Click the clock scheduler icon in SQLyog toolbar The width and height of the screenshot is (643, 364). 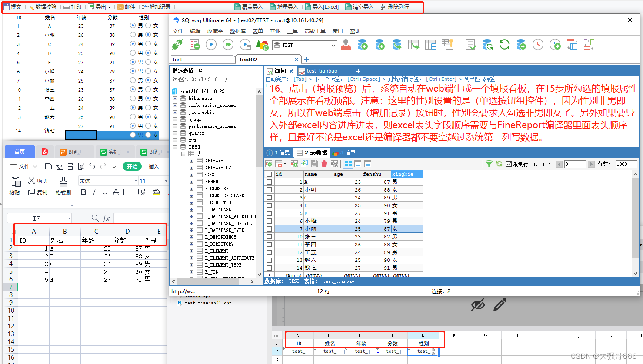[x=538, y=44]
